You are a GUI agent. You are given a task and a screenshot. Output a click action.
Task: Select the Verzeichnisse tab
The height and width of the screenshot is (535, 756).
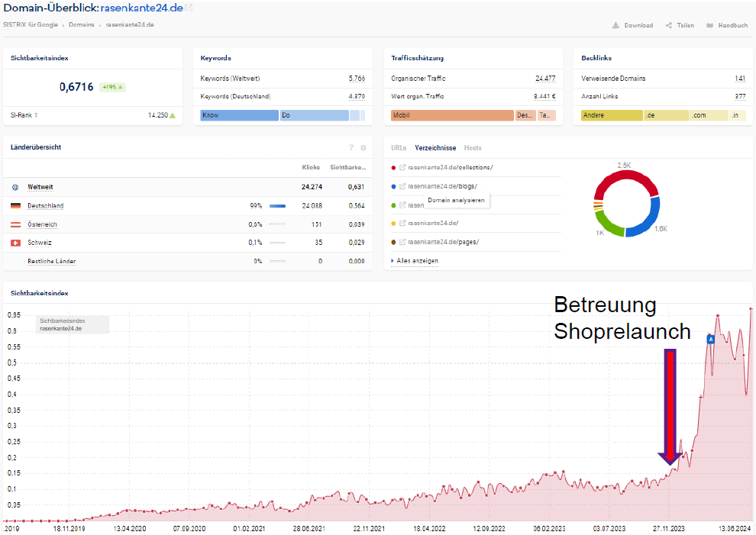point(435,148)
